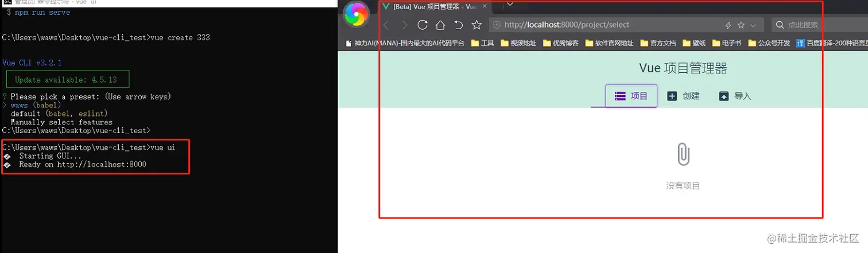The width and height of the screenshot is (868, 253).
Task: Go back with the browser back arrow
Action: click(386, 25)
